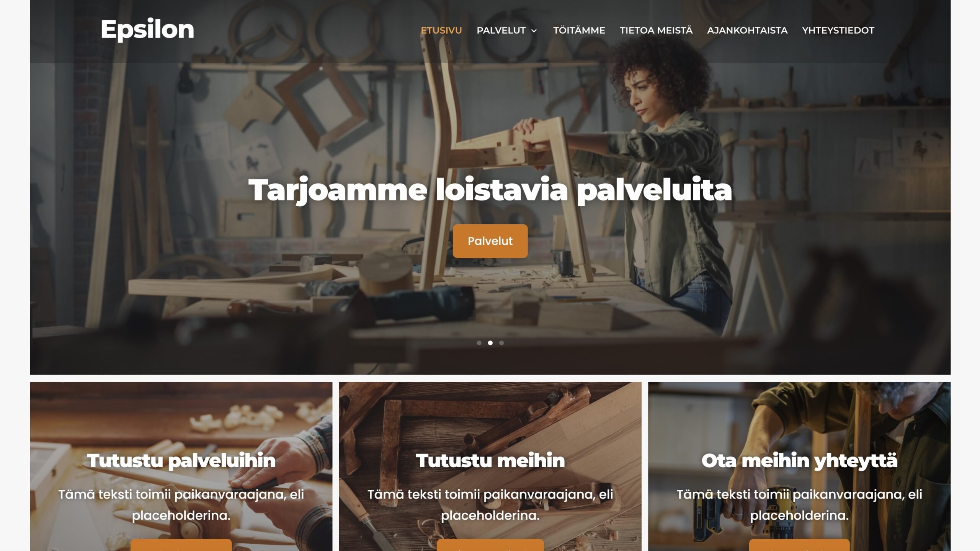Click the orange Palvelut hero button
The image size is (980, 551).
point(490,241)
